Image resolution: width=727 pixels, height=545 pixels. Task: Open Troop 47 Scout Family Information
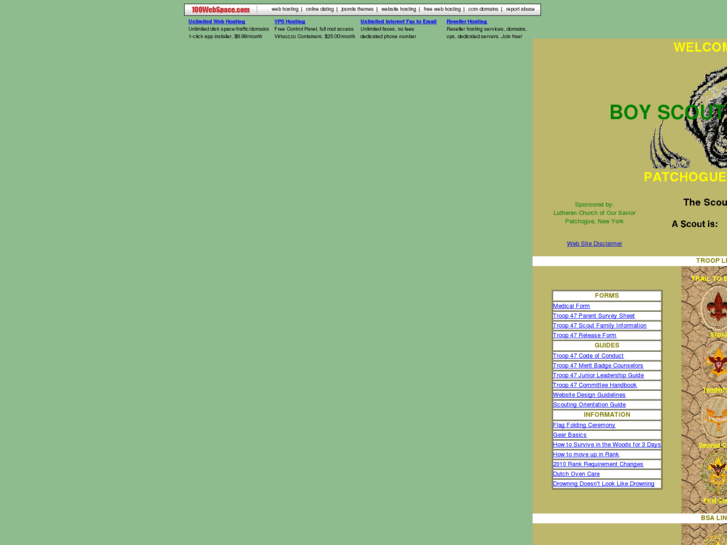pyautogui.click(x=599, y=326)
